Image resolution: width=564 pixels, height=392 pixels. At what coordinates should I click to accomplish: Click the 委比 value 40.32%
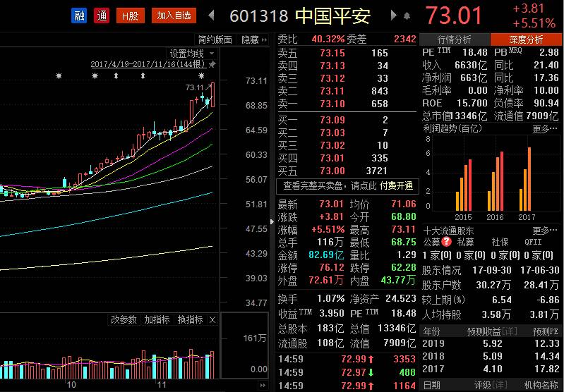click(x=328, y=39)
